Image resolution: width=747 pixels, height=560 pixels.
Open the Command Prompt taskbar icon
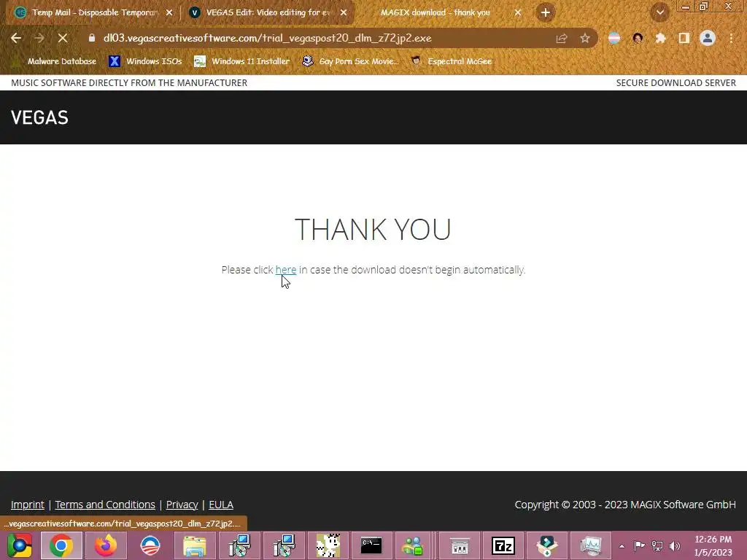pyautogui.click(x=371, y=545)
